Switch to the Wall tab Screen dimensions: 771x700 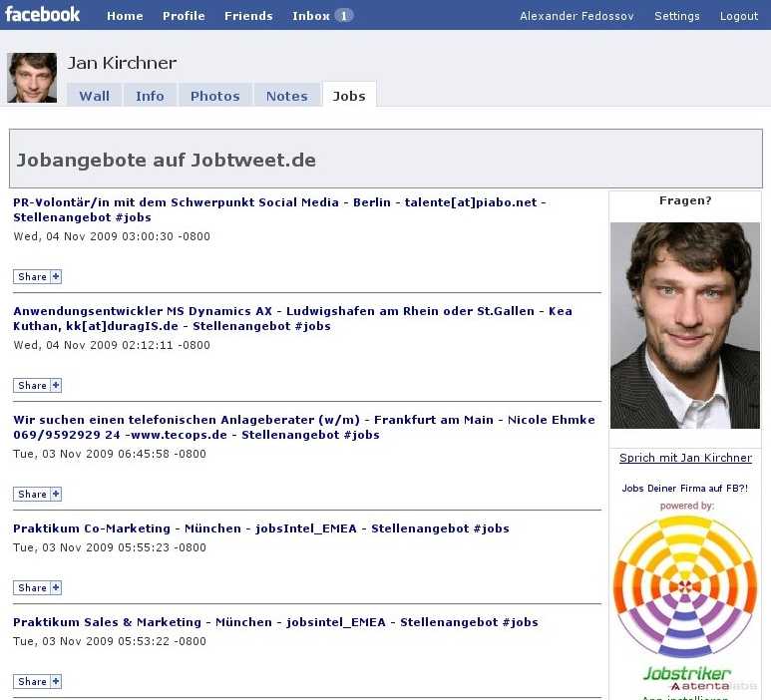point(95,96)
